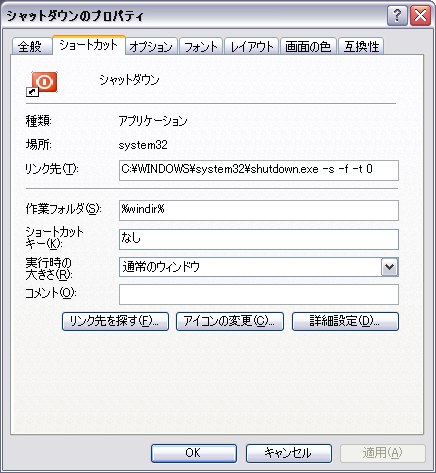Open the 実行時の大きさ dropdown arrow
The width and height of the screenshot is (436, 473).
(389, 267)
